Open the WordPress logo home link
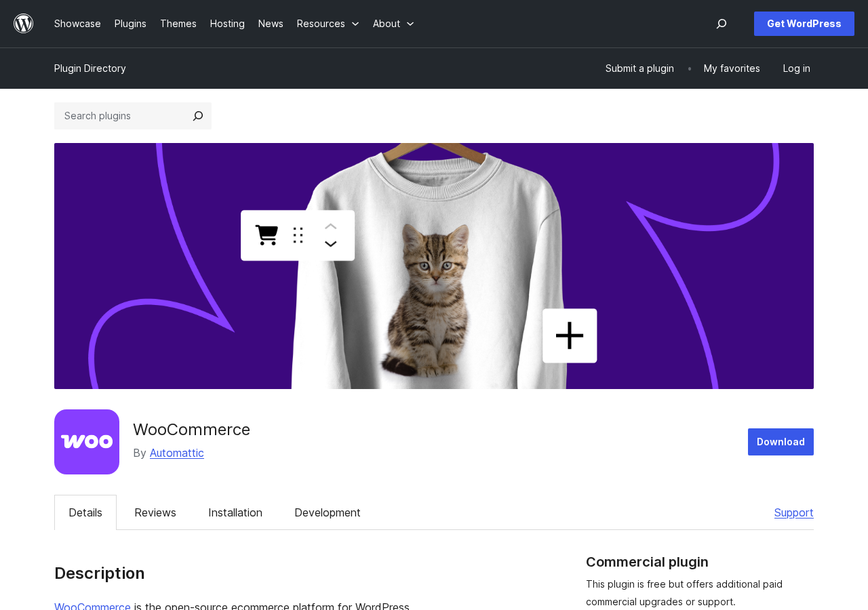Viewport: 868px width, 610px height. pyautogui.click(x=24, y=24)
